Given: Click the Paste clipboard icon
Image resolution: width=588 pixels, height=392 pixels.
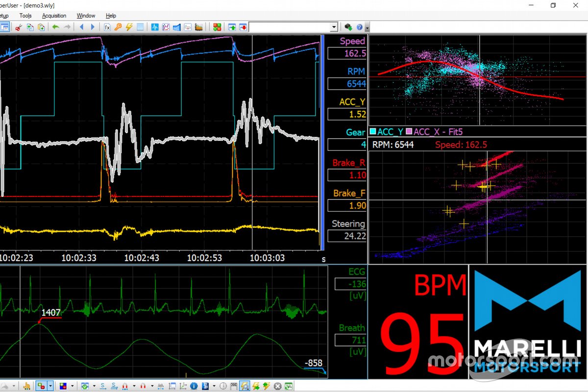Looking at the screenshot, I should coord(41,27).
